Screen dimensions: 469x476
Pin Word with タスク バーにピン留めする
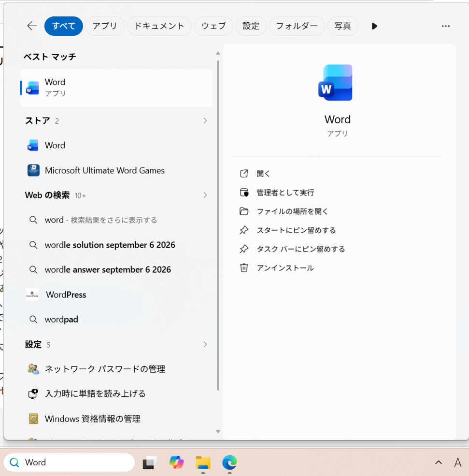coord(301,249)
